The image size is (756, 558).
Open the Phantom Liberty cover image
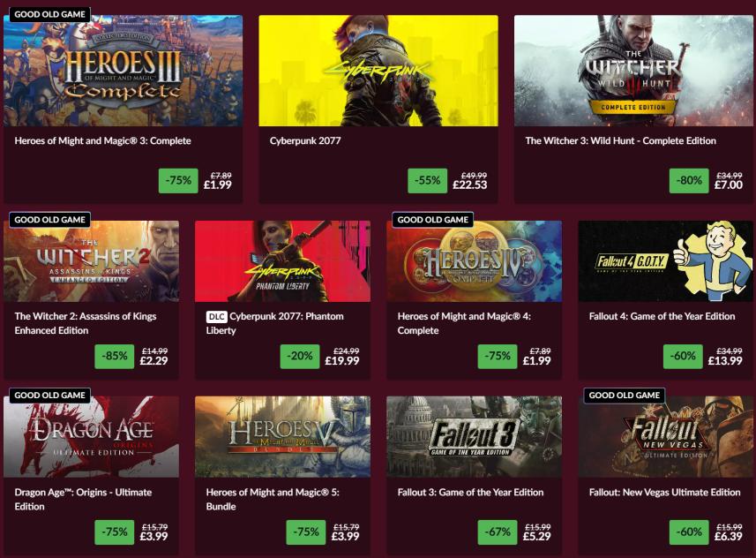coord(282,261)
